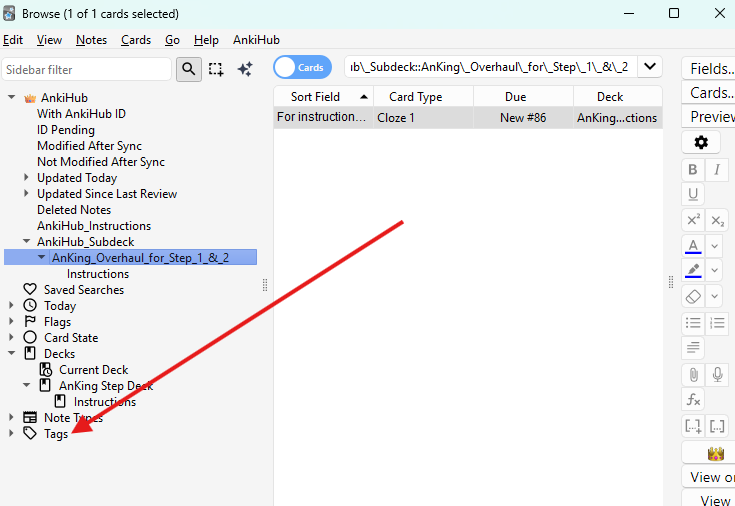Activate the sidebar selection tool icon
This screenshot has width=735, height=506.
coord(216,69)
